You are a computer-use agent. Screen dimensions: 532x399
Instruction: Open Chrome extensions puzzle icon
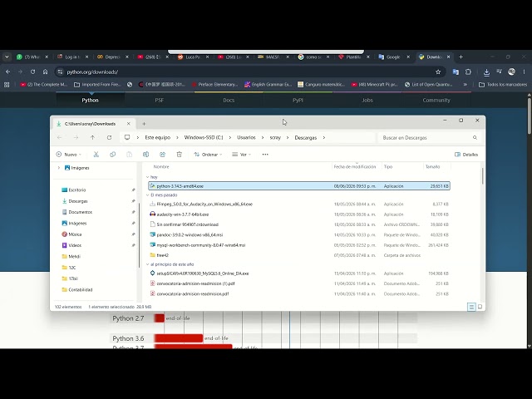pos(468,71)
